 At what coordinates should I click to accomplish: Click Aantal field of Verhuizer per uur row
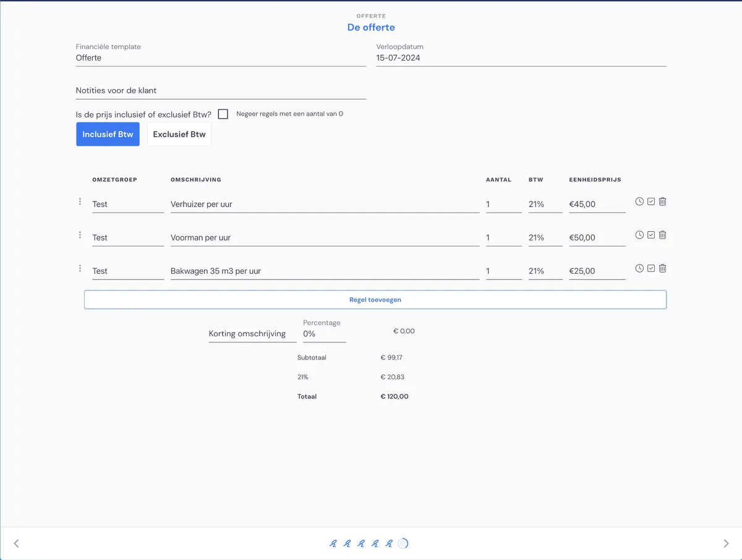[x=504, y=205]
